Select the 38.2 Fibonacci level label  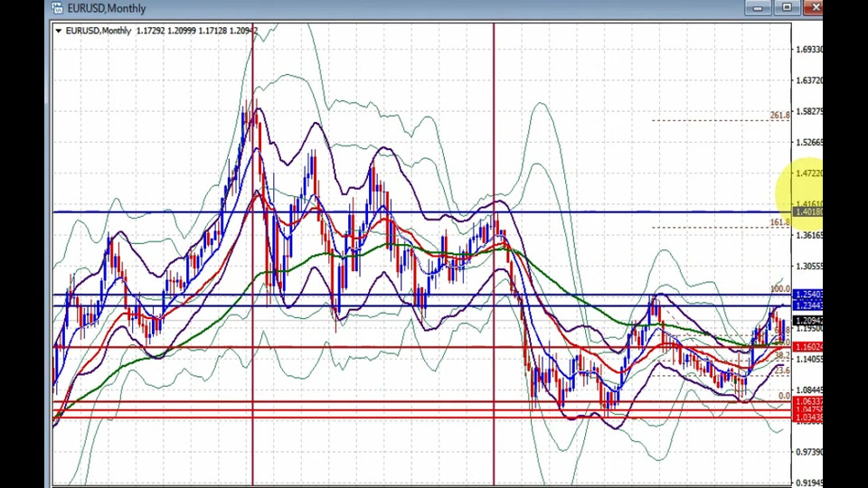[781, 356]
